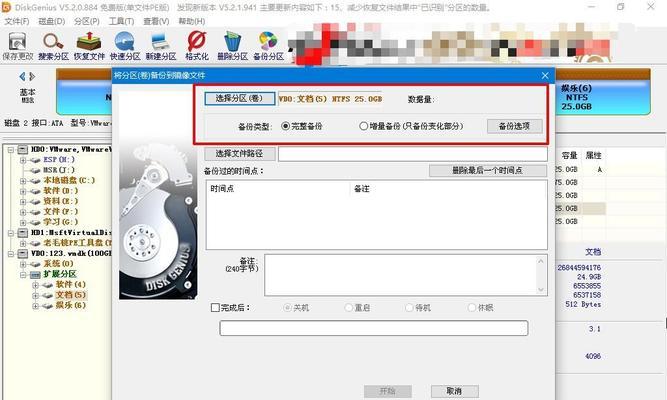Expand the 学习(G:) tree node
Viewport: 667px width, 400px height.
pyautogui.click(x=23, y=222)
